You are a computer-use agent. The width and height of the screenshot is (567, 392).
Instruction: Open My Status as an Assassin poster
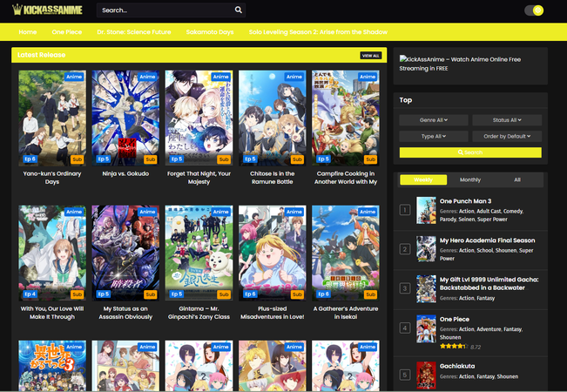[x=125, y=253]
